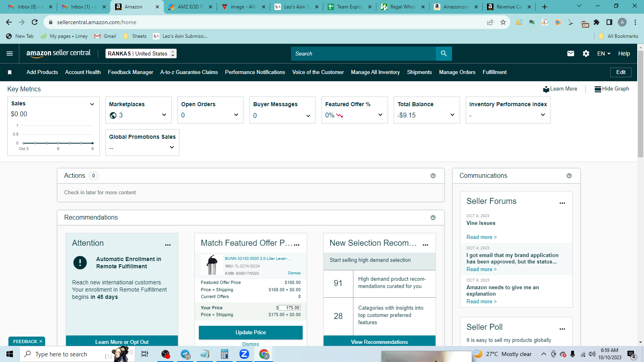The width and height of the screenshot is (644, 362).
Task: Click the bookmark flag icon in nav bar
Action: (10, 72)
